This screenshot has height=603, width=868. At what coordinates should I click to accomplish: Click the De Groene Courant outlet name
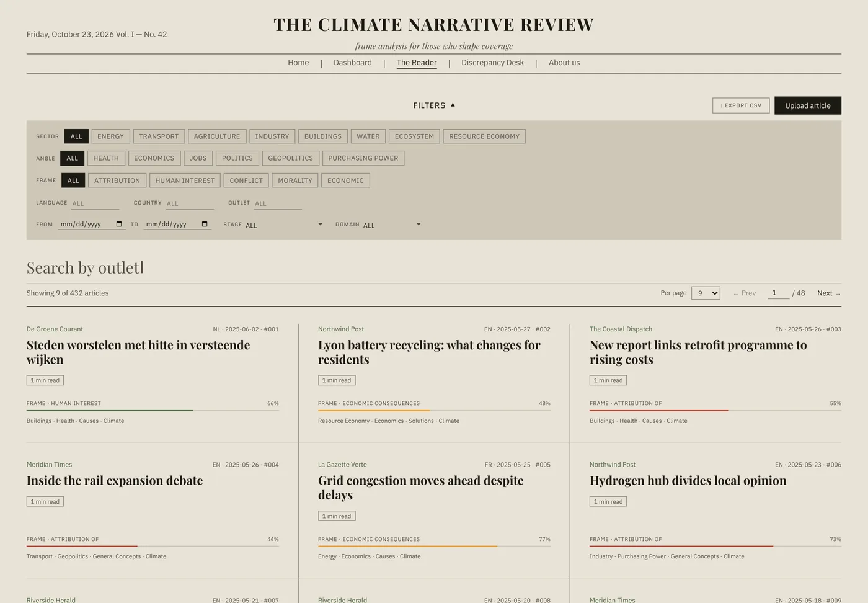pos(55,329)
